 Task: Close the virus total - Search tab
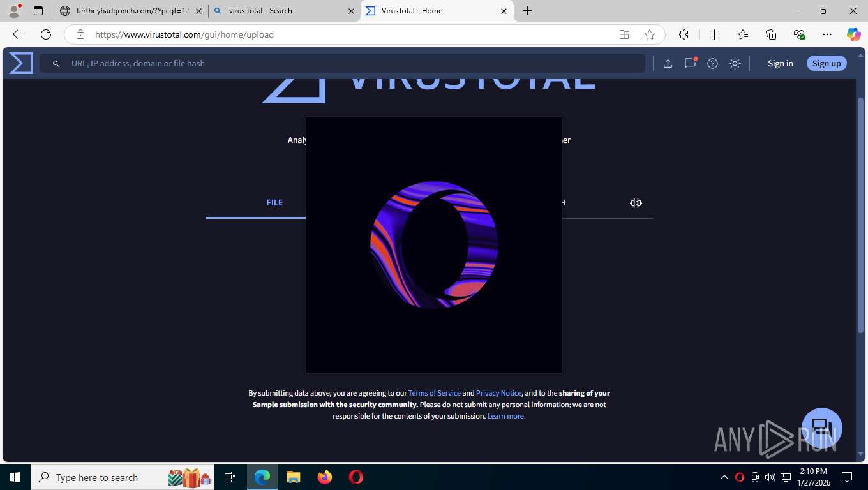tap(351, 11)
